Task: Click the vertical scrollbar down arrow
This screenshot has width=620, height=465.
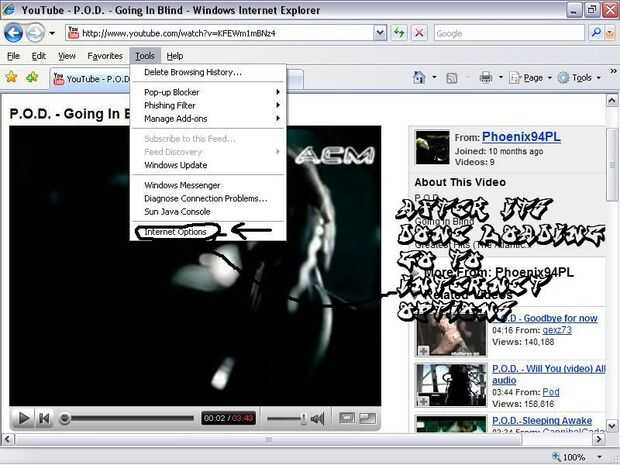Action: (612, 426)
